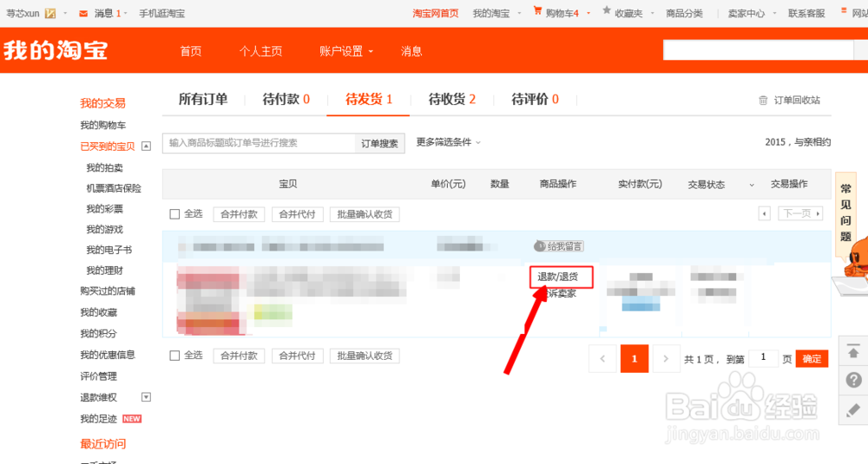Viewport: 868px width, 464px height.
Task: Open the messages envelope icon in top bar
Action: coord(83,13)
